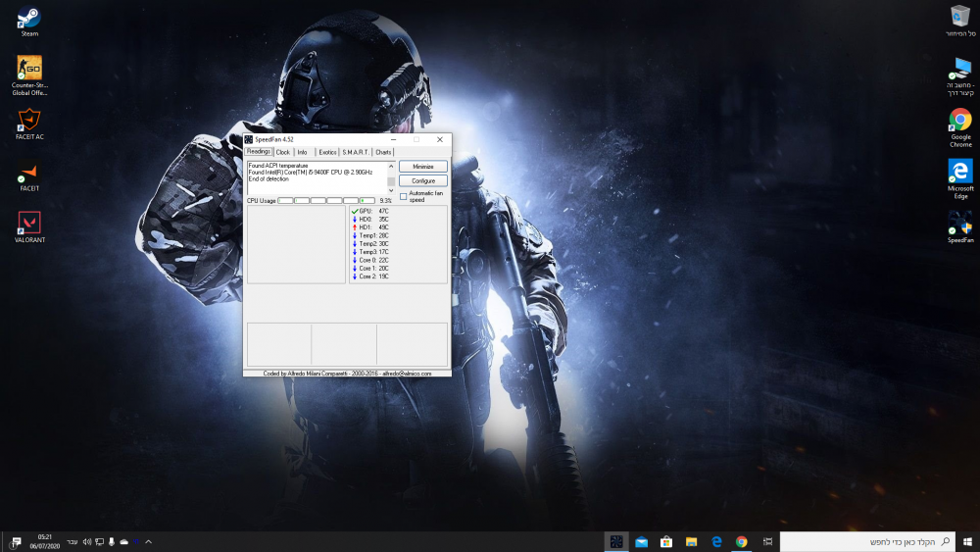This screenshot has width=980, height=552.
Task: Click the detection log scrollbar thumb
Action: point(391,181)
